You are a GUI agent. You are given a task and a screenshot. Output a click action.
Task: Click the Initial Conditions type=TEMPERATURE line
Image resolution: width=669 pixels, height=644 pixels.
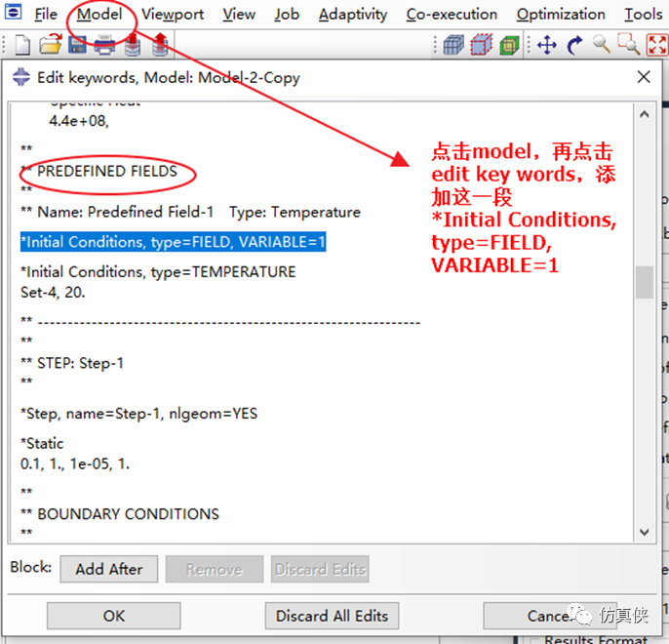click(x=158, y=272)
